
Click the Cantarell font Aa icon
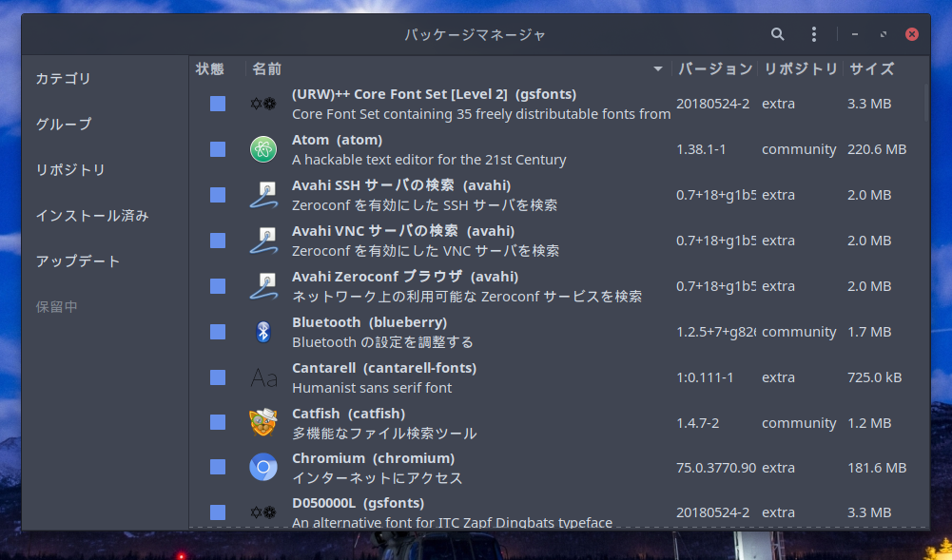263,378
